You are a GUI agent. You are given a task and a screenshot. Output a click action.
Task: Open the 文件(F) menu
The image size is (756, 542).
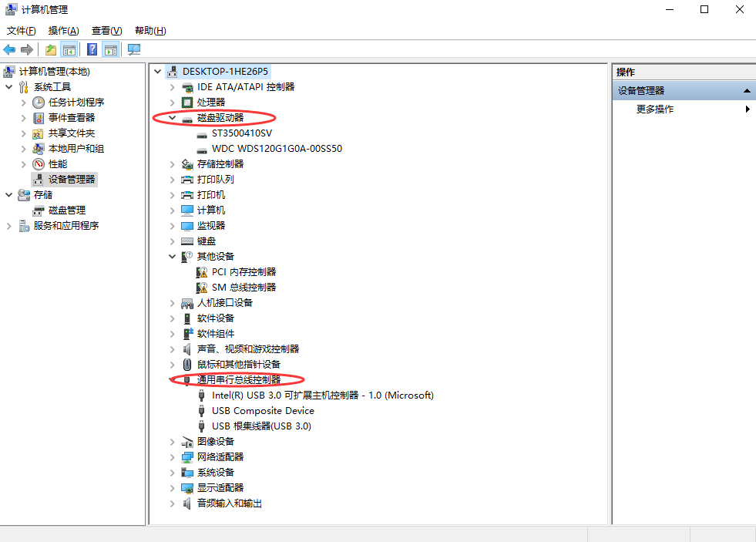point(22,31)
